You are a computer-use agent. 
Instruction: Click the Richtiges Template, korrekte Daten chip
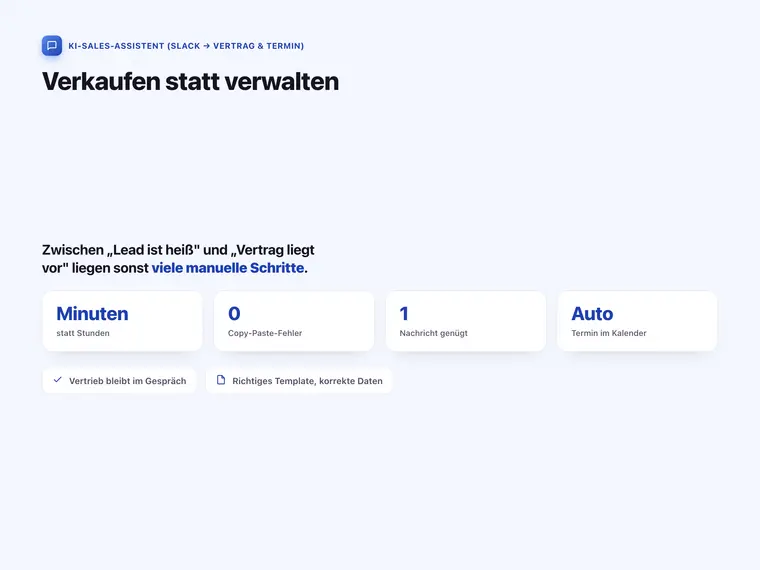pyautogui.click(x=299, y=380)
